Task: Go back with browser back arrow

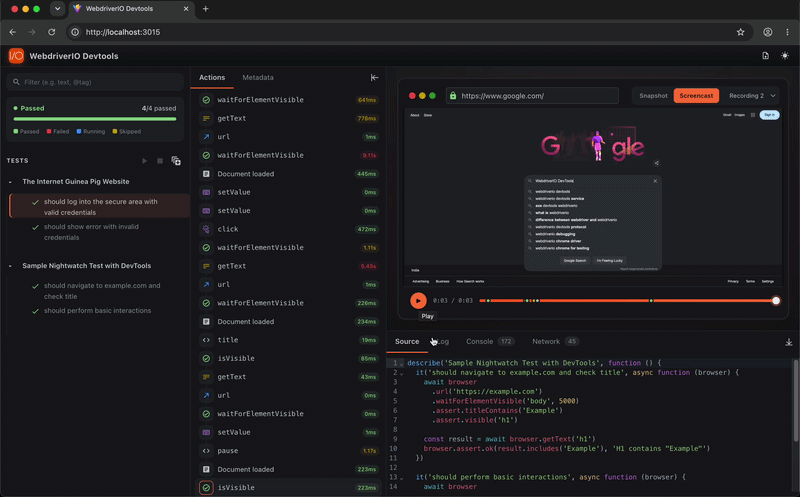Action: [13, 32]
